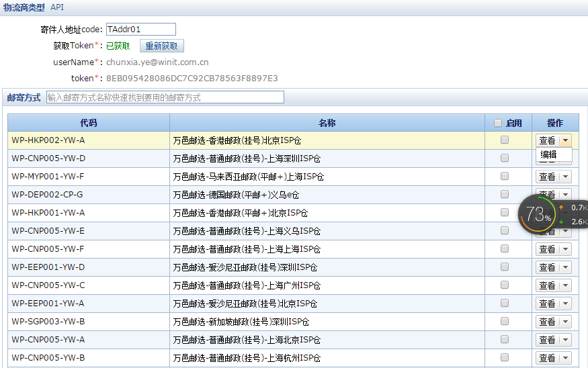Expand dropdown arrow in WP-EEP001-YW-A row
The image size is (588, 368).
[565, 304]
